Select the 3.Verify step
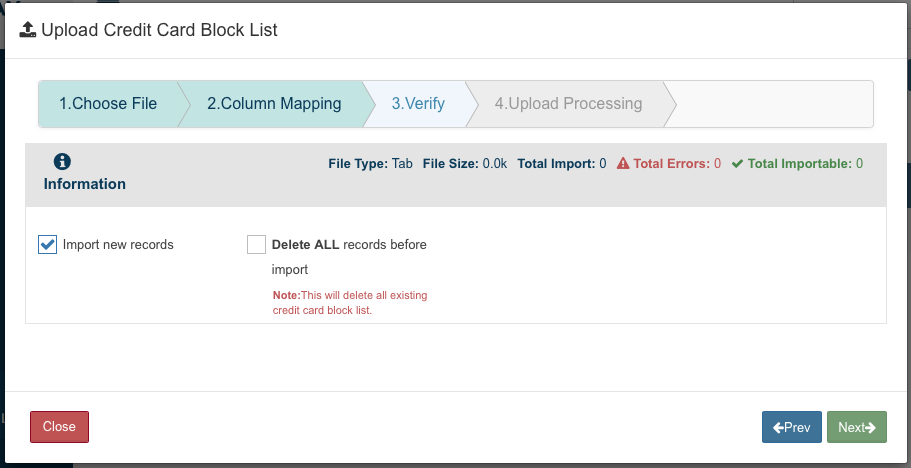Screen dimensions: 911x468 pos(418,104)
